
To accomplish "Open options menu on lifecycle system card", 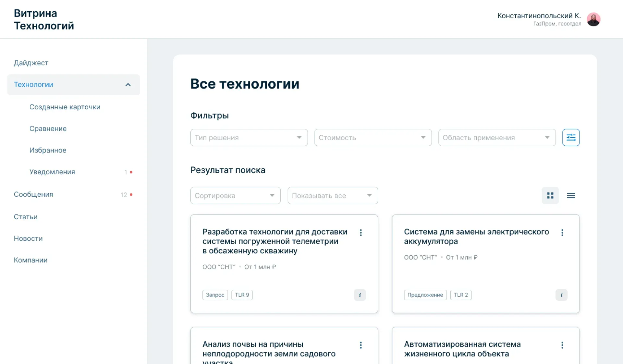I will pos(562,345).
